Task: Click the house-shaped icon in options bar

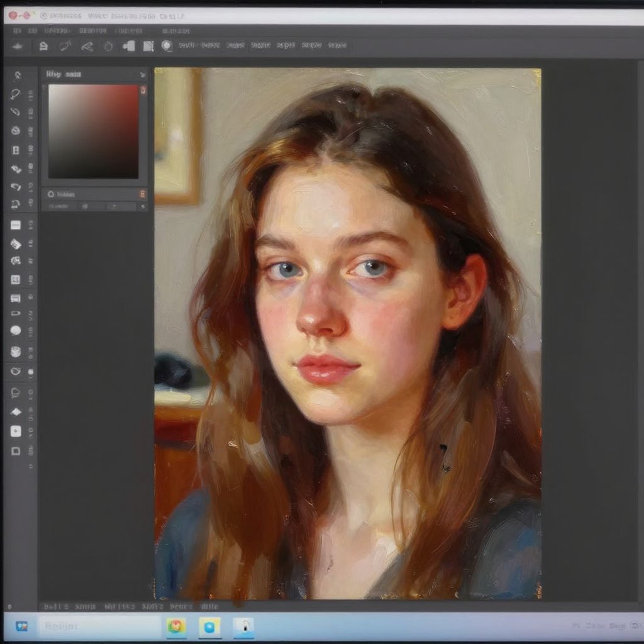Action: pos(43,46)
